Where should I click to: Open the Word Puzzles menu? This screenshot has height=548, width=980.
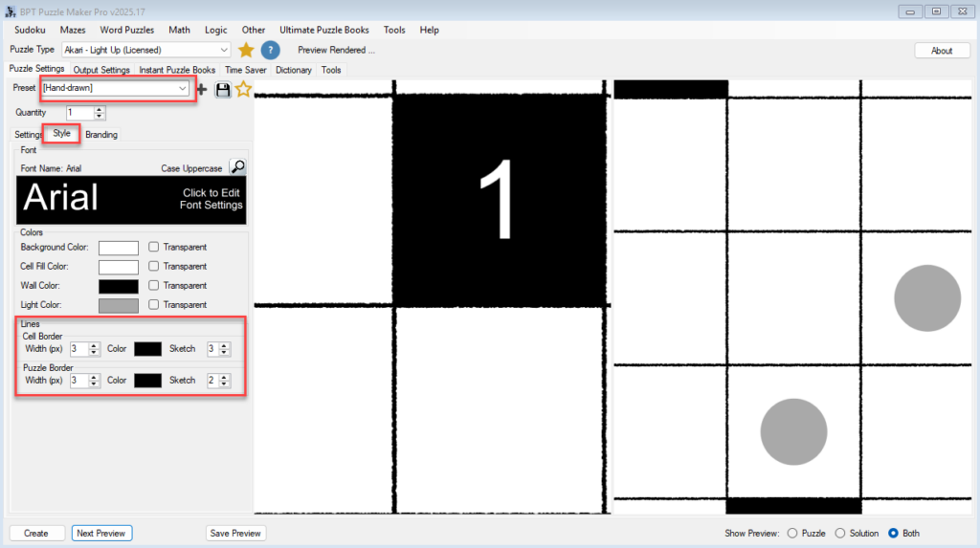tap(126, 30)
